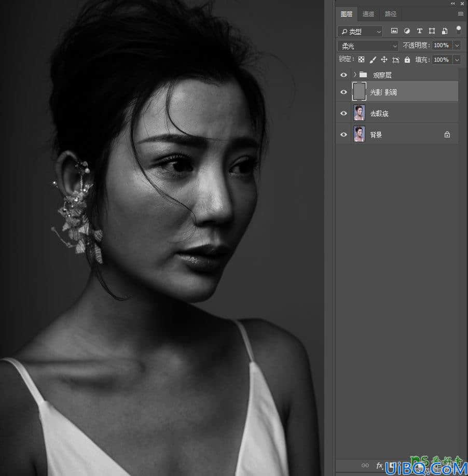The height and width of the screenshot is (476, 468).
Task: Select the 背景 layer thumbnail
Action: [x=359, y=134]
